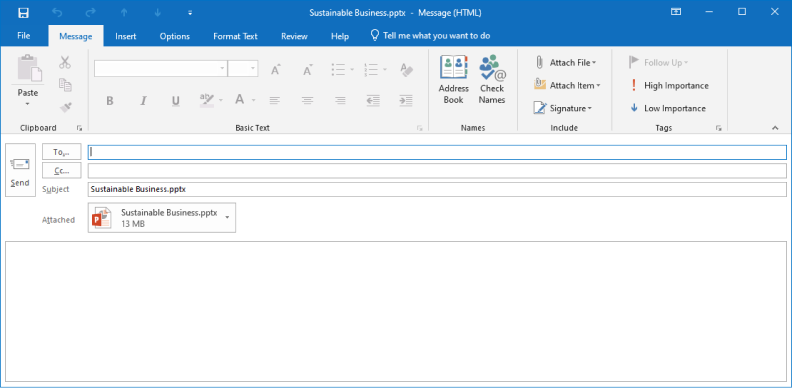Open the Options tab
792x388 pixels.
click(175, 36)
